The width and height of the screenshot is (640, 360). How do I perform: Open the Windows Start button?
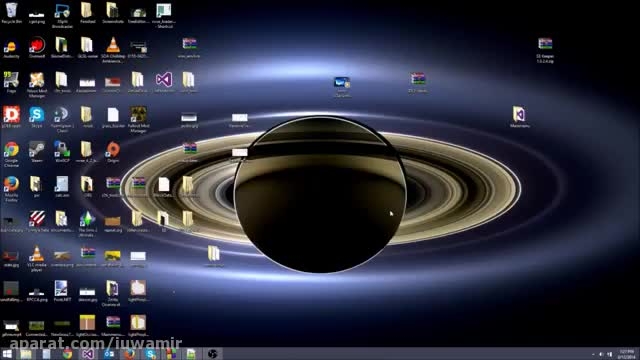point(7,354)
